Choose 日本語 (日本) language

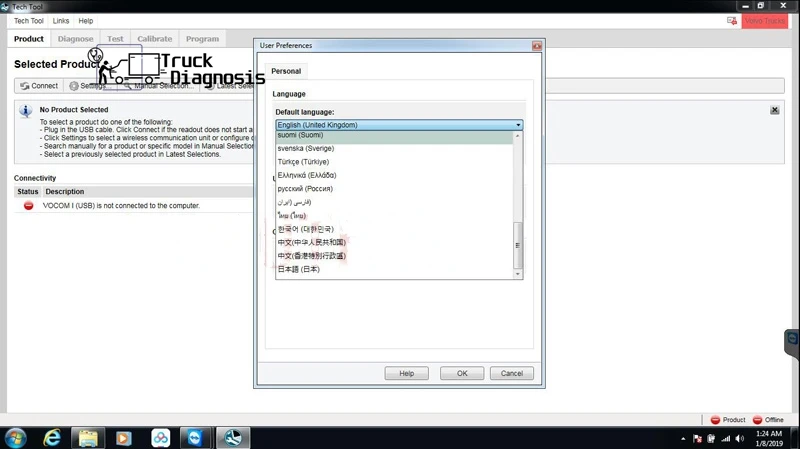coord(394,269)
